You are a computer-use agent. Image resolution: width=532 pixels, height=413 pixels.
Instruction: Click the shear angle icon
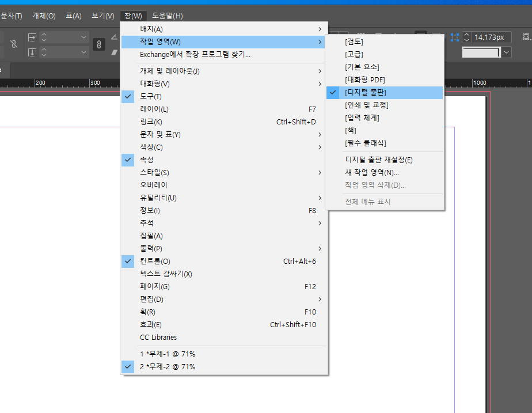[115, 52]
